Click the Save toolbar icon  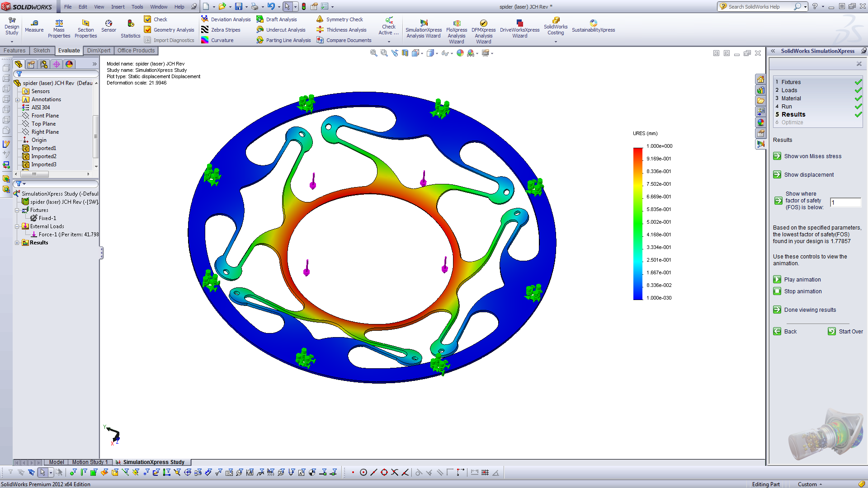coord(238,6)
